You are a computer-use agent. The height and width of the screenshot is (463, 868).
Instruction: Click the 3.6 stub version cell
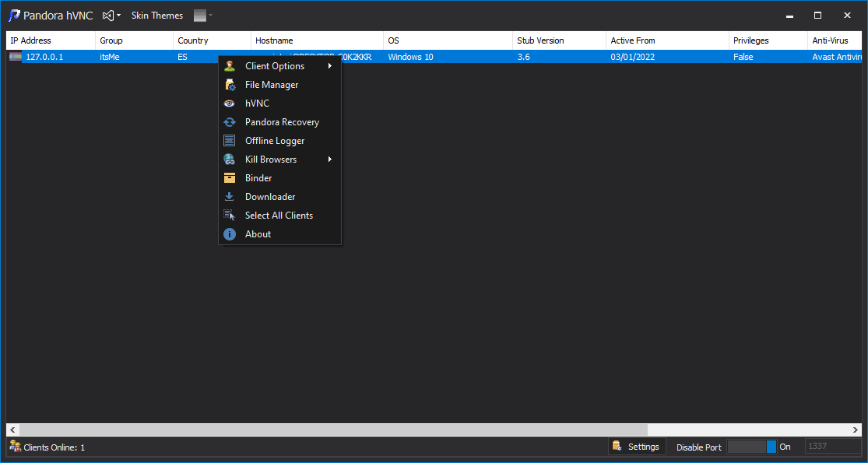pyautogui.click(x=524, y=57)
